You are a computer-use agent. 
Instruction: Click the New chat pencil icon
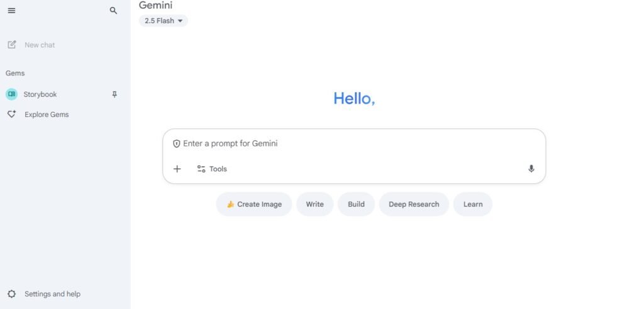coord(11,45)
